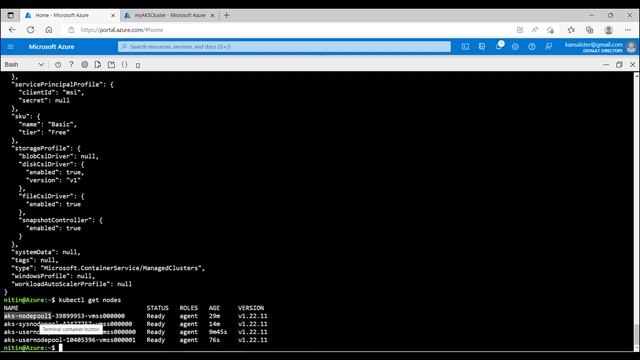Click the 'kubectl get nodes' command text
Screen dimensions: 640x360
[x=90, y=300]
